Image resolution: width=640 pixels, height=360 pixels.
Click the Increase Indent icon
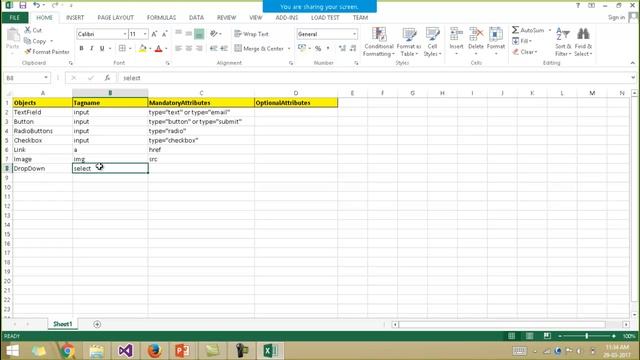(x=224, y=49)
